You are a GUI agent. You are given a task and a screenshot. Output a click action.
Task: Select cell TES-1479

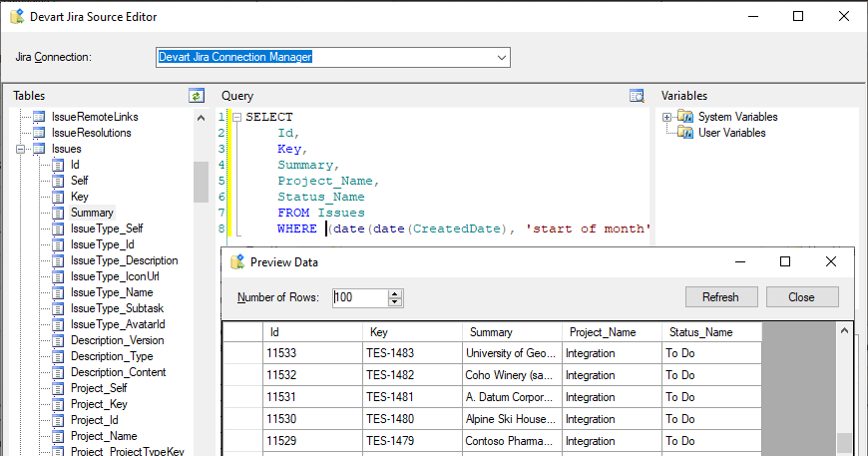click(x=412, y=441)
